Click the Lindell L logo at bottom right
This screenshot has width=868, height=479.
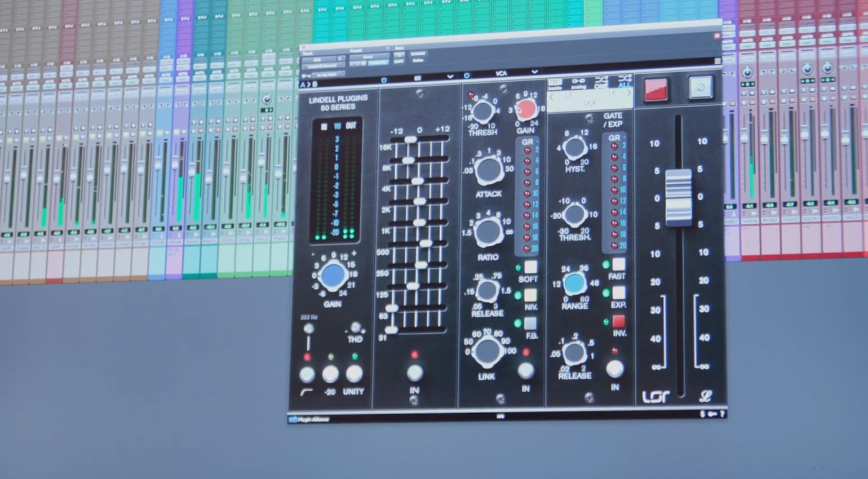pos(706,396)
